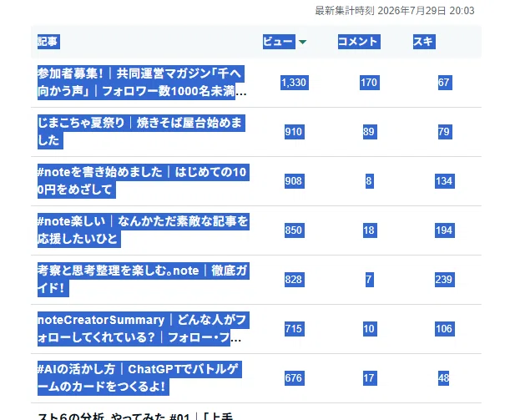The width and height of the screenshot is (505, 420).
Task: Click the view count 676
Action: coord(295,378)
